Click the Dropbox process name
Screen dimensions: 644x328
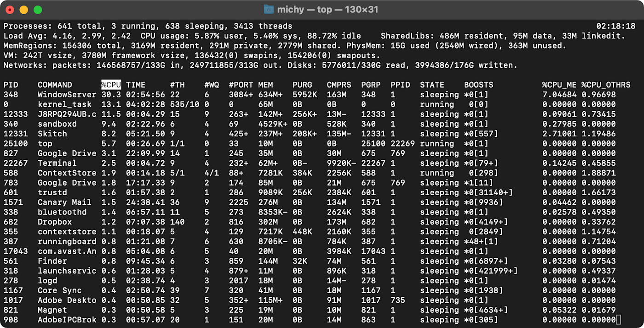coord(55,222)
